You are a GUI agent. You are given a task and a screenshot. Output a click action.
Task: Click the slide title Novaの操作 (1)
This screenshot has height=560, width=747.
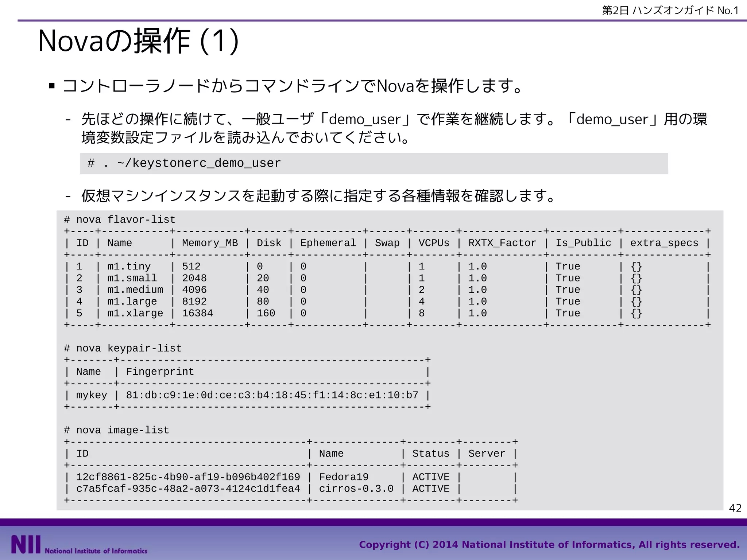(139, 41)
